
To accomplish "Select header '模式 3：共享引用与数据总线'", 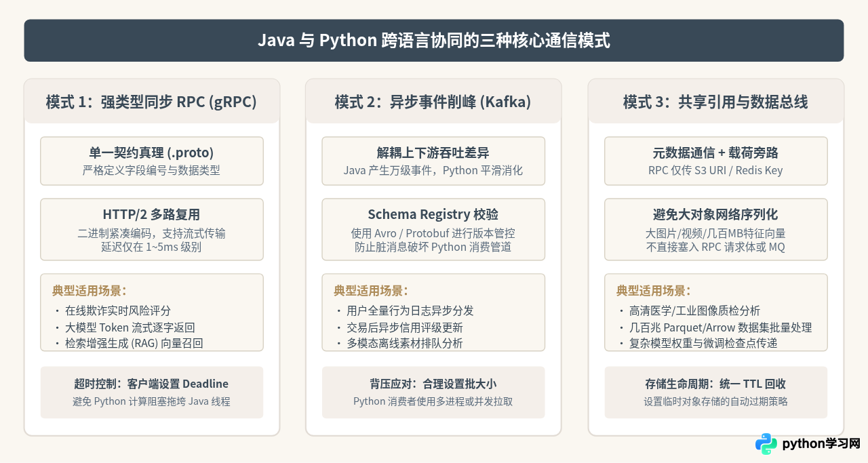I will pos(715,102).
